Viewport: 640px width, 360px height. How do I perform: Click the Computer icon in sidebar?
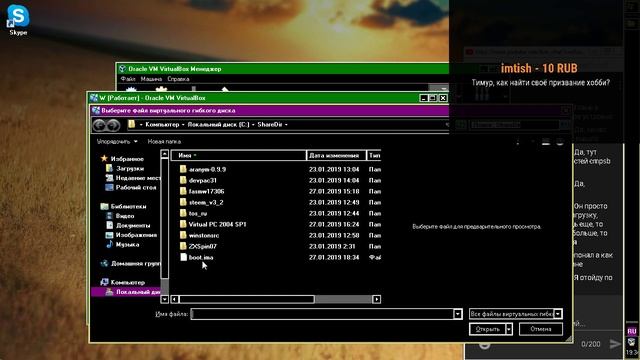click(x=104, y=282)
